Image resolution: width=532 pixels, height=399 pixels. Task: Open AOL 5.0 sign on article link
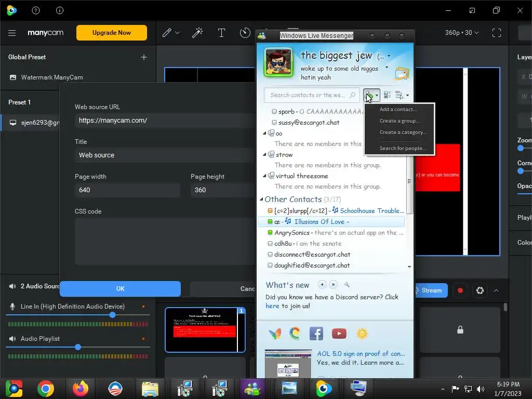(361, 353)
